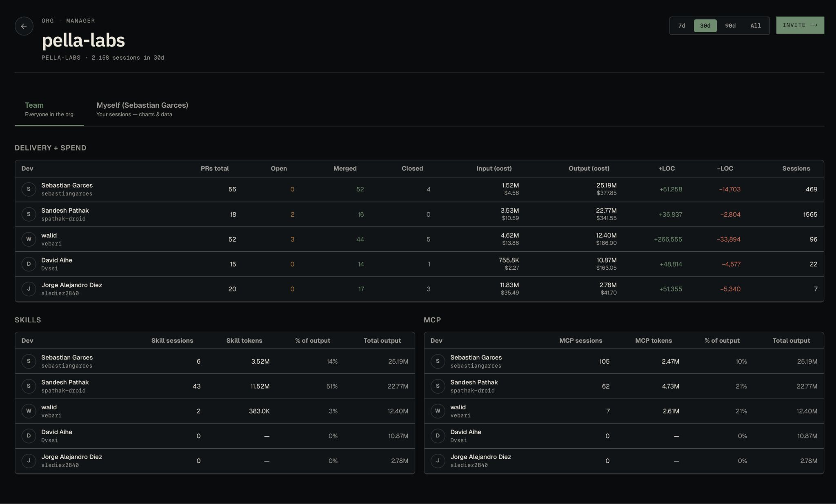Select the All time range
836x504 pixels.
click(756, 26)
